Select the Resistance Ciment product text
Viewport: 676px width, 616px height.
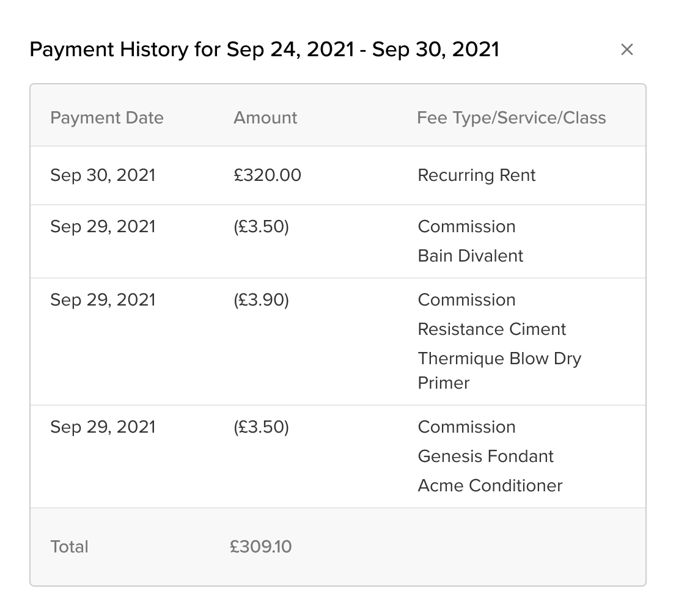(491, 329)
